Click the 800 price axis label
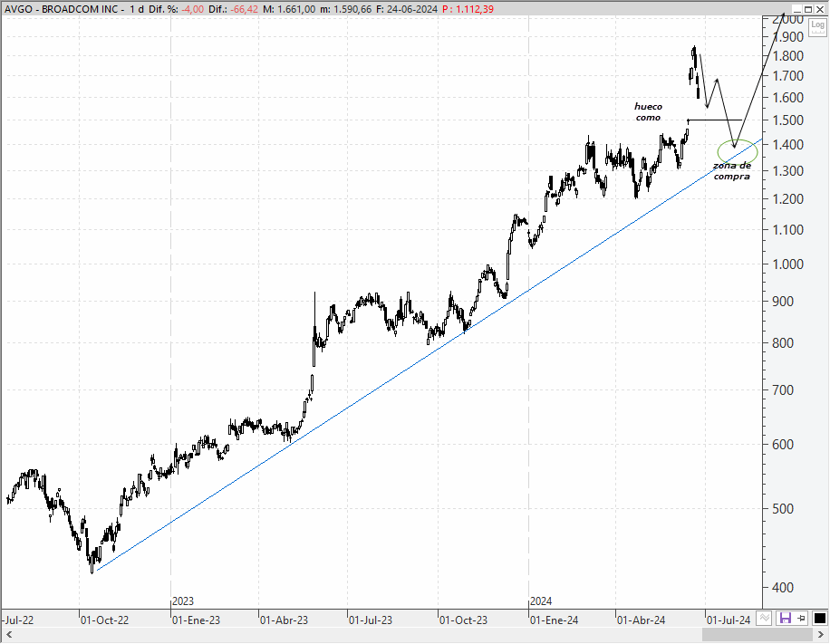Image resolution: width=830 pixels, height=644 pixels. click(783, 343)
